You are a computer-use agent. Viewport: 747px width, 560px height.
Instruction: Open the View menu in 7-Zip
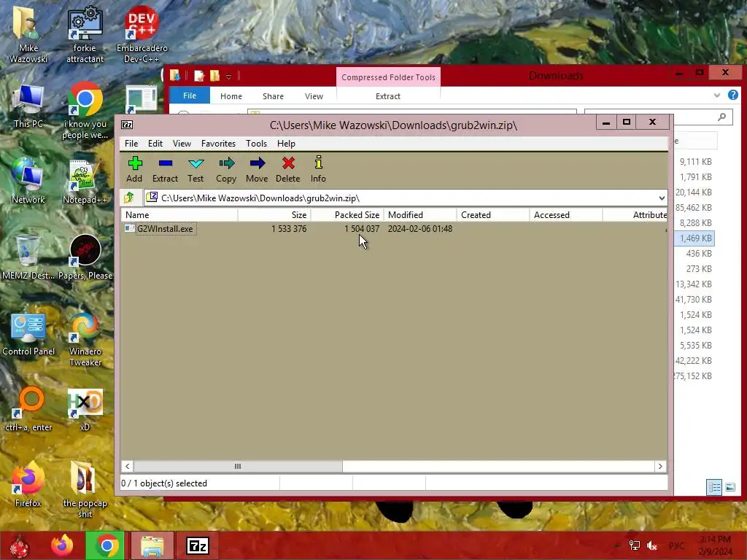coord(182,144)
